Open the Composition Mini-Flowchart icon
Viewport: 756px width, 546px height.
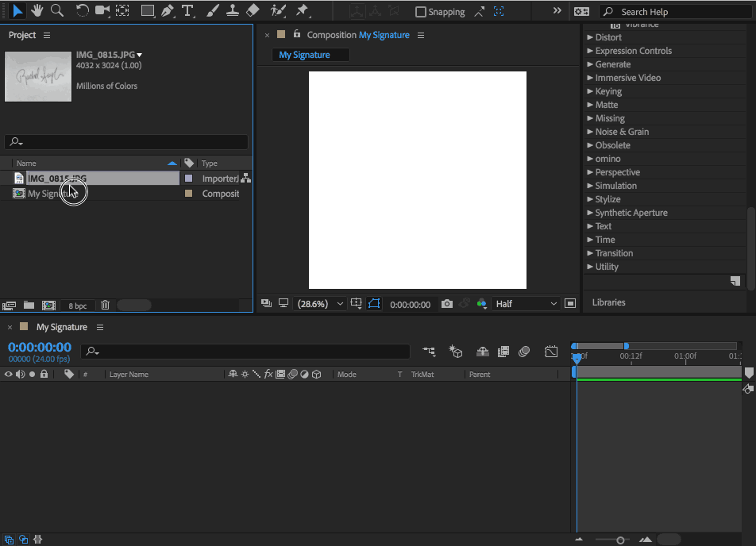coord(429,352)
